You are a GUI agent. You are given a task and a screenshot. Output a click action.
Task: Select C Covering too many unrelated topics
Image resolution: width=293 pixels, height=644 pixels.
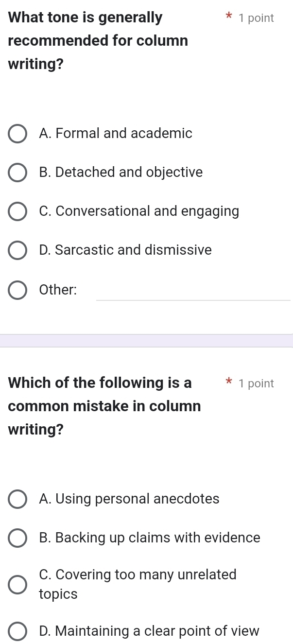point(17,584)
